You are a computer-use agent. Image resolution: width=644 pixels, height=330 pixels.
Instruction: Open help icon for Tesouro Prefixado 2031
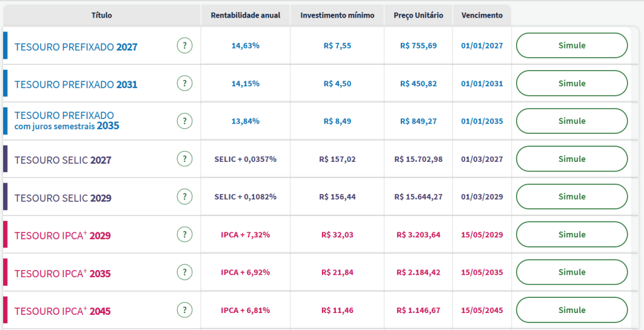pyautogui.click(x=184, y=83)
